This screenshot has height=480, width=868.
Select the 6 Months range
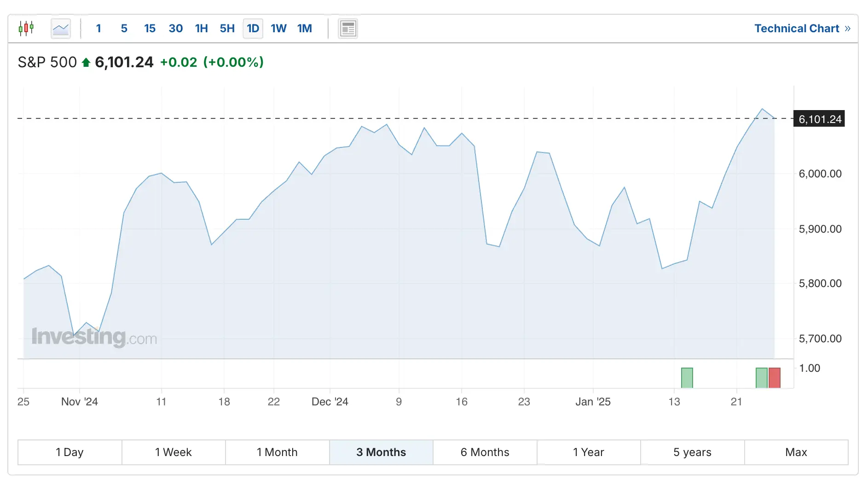click(485, 452)
